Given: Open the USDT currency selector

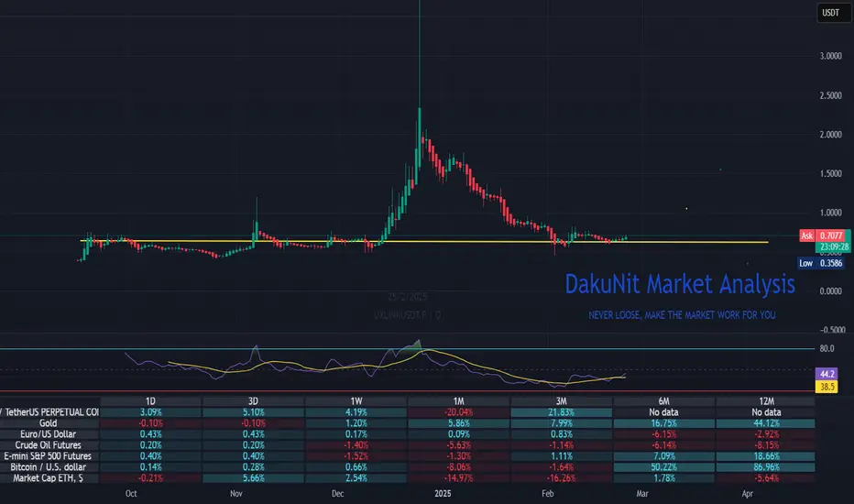Looking at the screenshot, I should 833,13.
